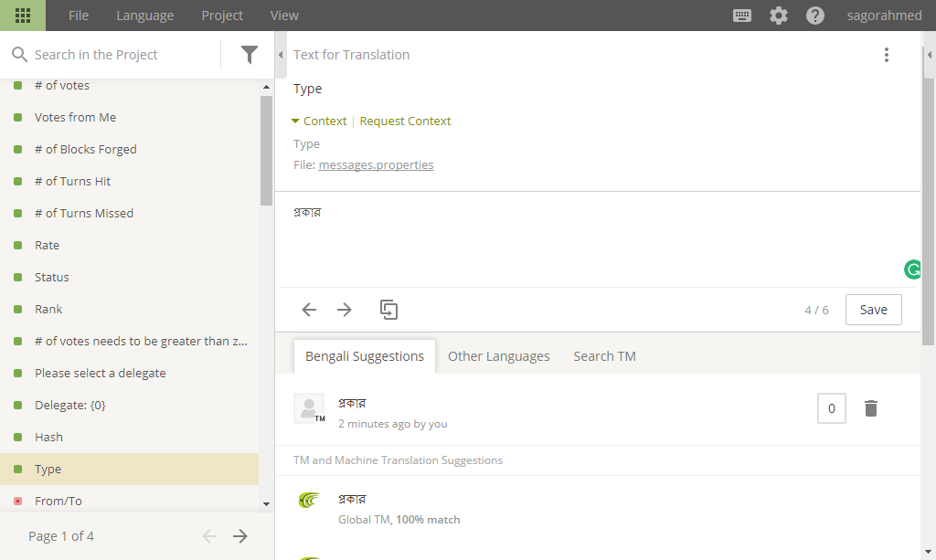Open the apps grid menu icon
This screenshot has height=560, width=936.
point(23,16)
